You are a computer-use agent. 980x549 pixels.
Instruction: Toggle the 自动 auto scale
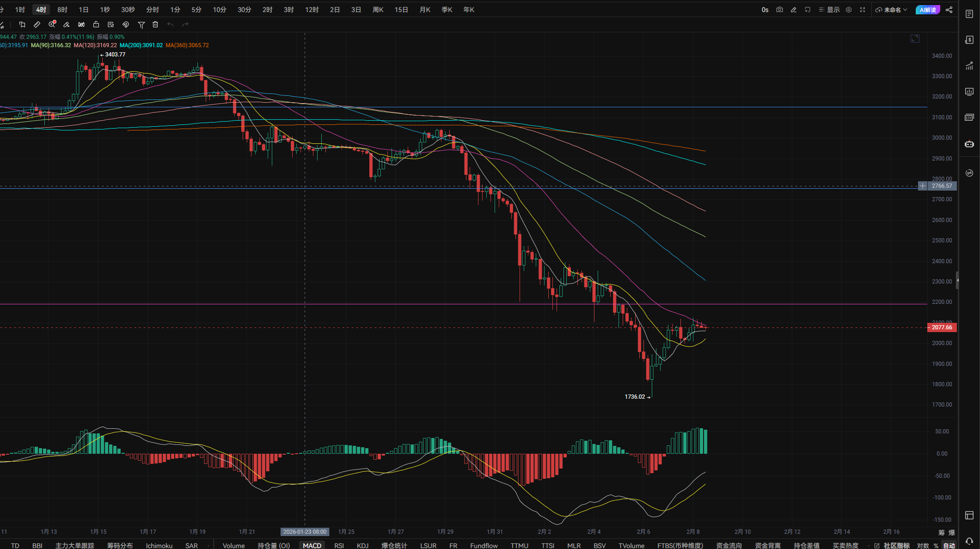point(949,545)
